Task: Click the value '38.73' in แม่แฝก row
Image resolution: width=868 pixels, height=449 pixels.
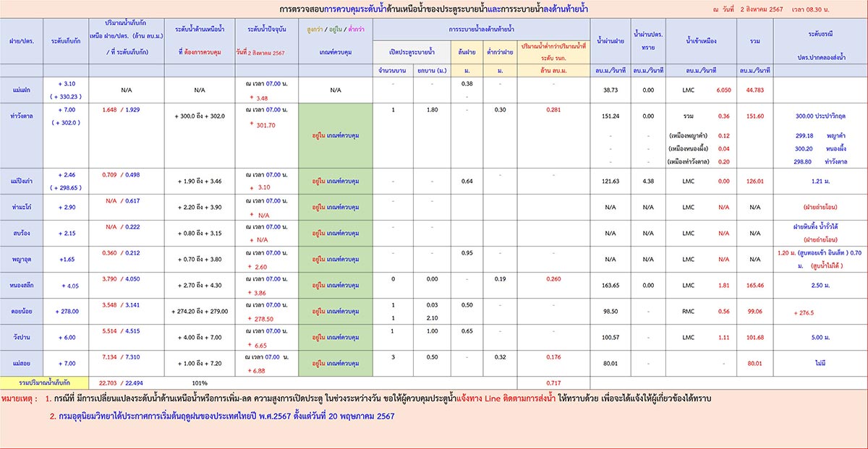Action: click(610, 90)
